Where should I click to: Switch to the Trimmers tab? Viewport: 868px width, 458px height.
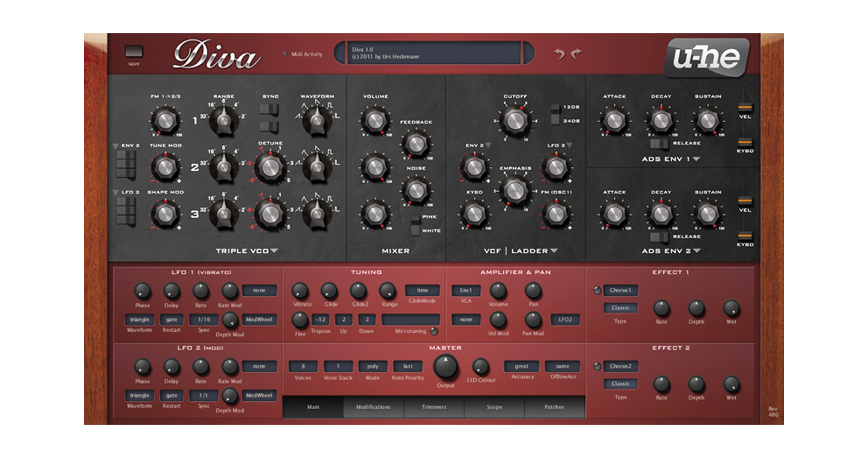click(x=434, y=407)
